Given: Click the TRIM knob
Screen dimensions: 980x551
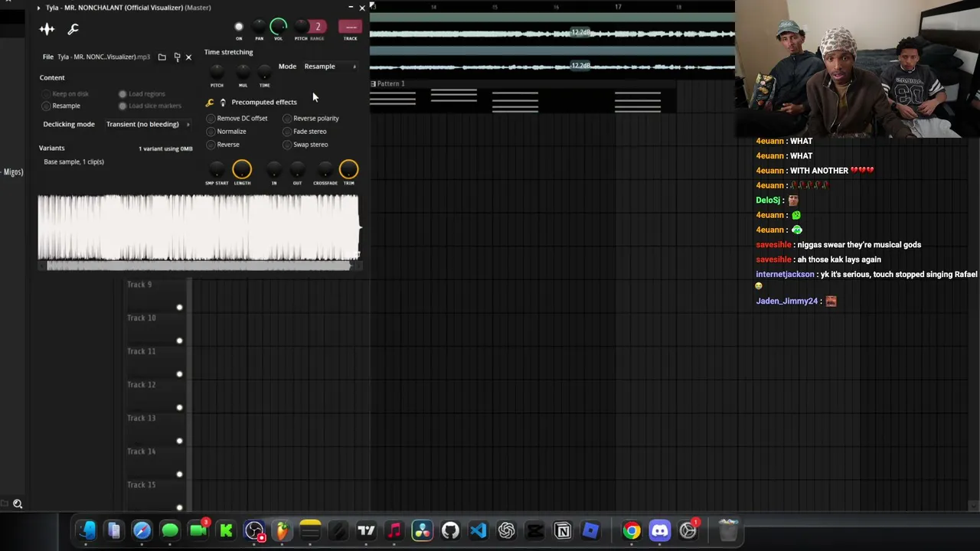Looking at the screenshot, I should 348,169.
